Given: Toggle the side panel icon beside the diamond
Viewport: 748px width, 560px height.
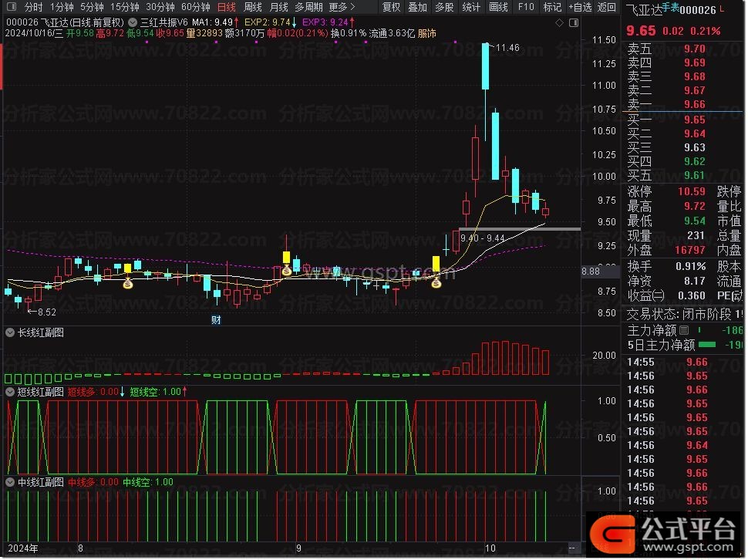Looking at the screenshot, I should [x=574, y=22].
